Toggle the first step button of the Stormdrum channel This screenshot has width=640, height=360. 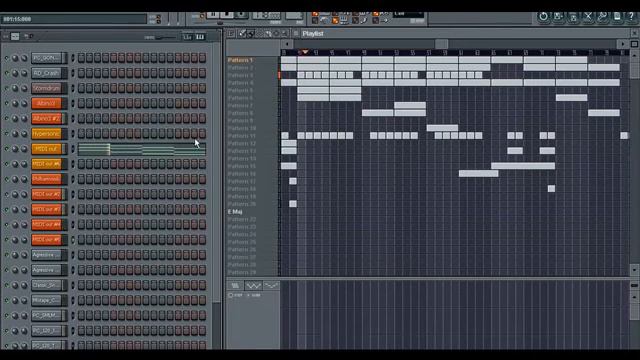click(81, 88)
